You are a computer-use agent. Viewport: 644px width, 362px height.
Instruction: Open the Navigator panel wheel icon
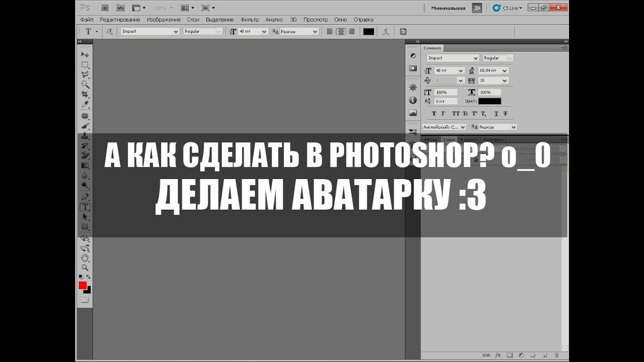[413, 87]
